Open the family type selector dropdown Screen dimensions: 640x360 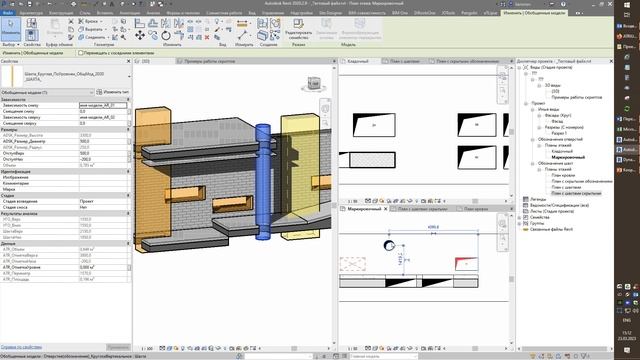[129, 76]
